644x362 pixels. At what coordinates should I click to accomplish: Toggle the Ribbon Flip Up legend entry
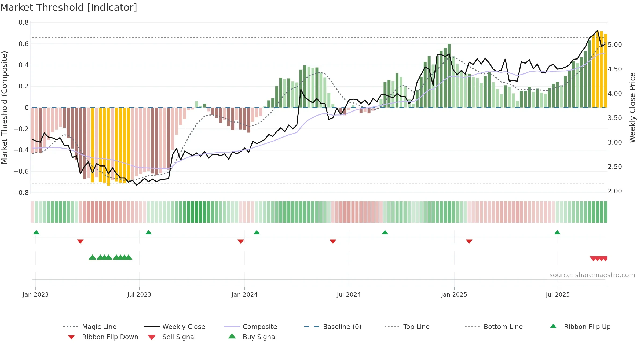pos(580,327)
